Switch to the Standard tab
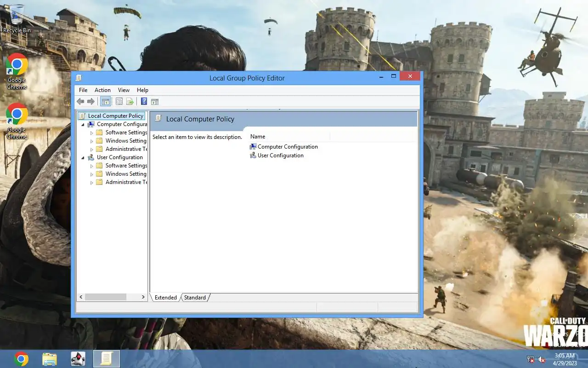 (195, 298)
